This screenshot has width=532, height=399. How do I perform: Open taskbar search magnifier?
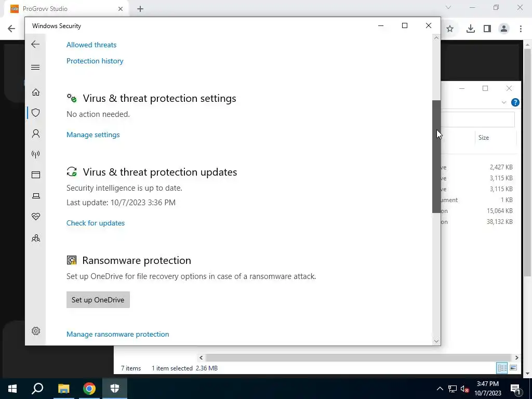pos(37,389)
